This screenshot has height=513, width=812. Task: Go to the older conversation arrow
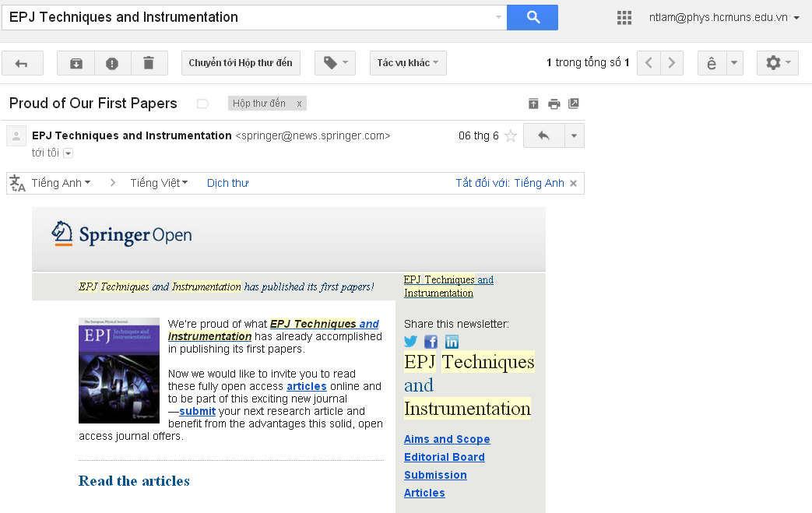tap(672, 63)
